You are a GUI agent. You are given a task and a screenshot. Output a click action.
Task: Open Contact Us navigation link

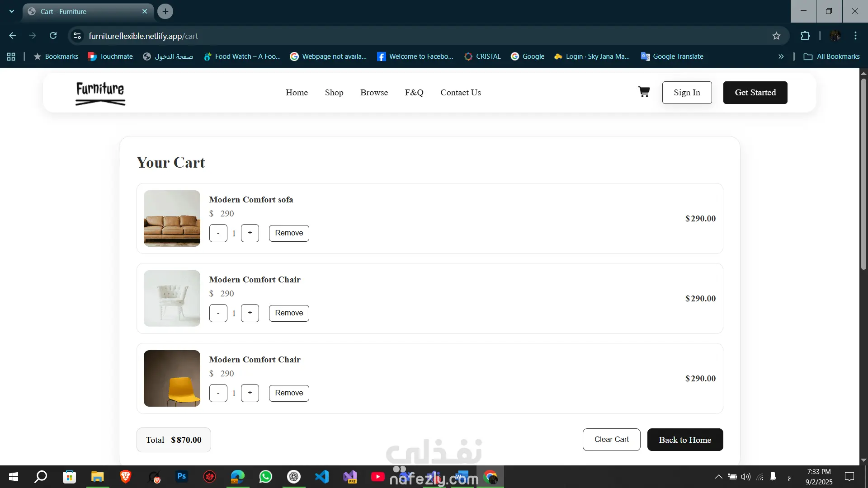pos(460,93)
